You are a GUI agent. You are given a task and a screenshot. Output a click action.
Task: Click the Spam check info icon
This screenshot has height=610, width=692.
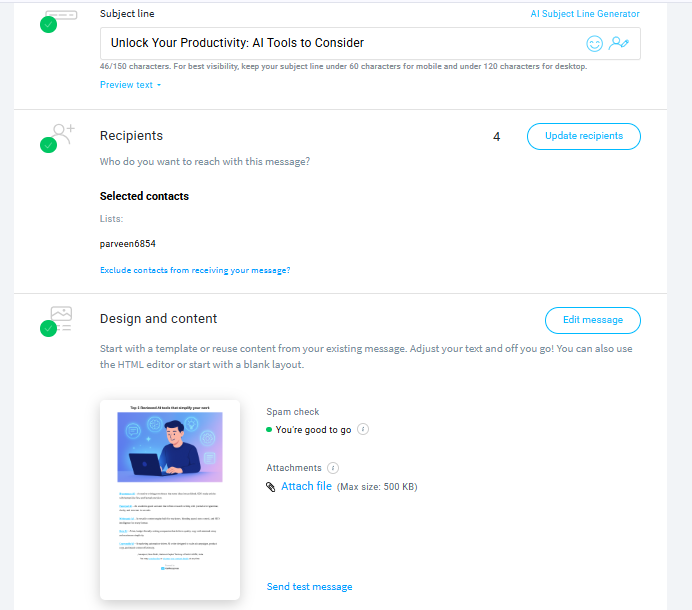(363, 430)
